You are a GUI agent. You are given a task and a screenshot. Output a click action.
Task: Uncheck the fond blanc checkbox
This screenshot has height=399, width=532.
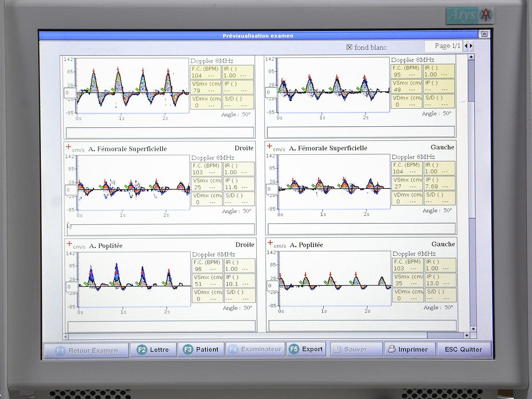coord(350,47)
